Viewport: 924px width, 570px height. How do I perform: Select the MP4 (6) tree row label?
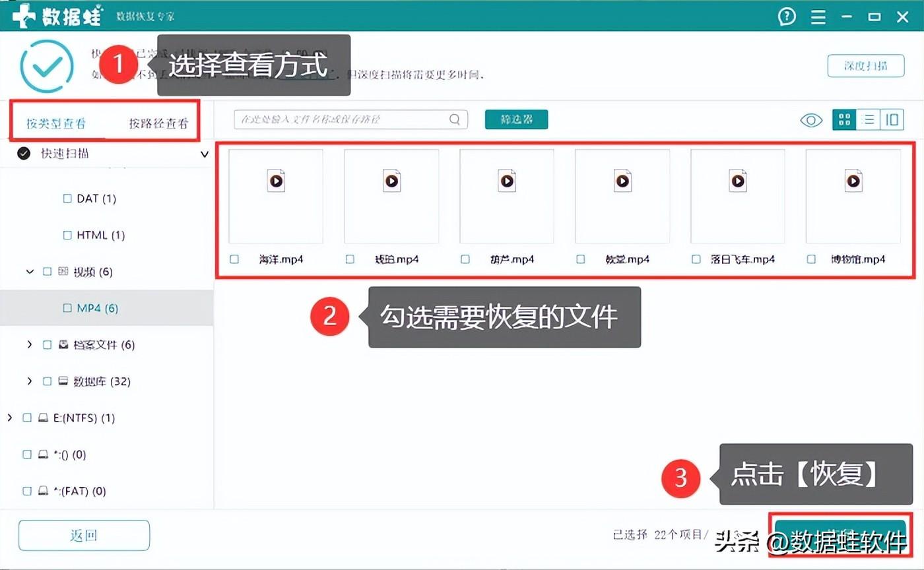98,308
